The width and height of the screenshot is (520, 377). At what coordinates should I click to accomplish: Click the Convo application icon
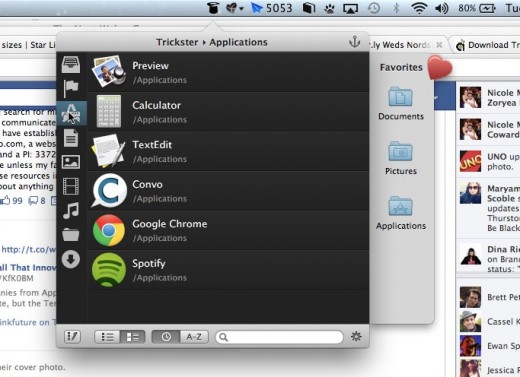109,191
